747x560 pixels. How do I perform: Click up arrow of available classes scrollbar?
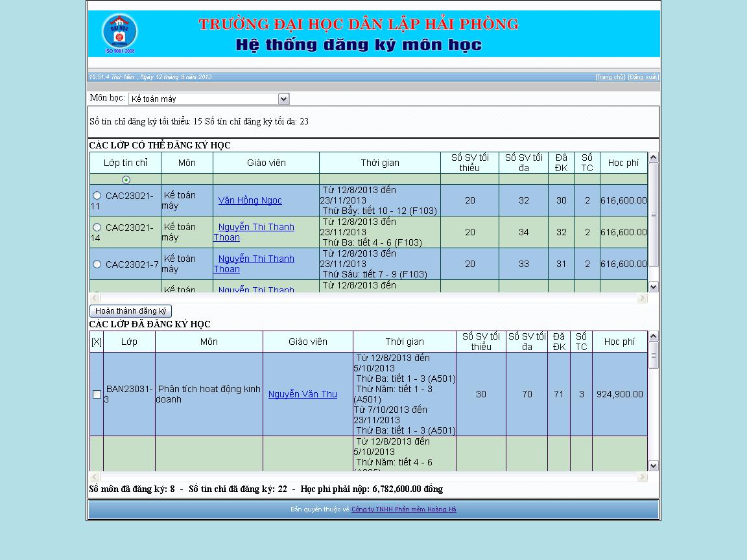[653, 157]
